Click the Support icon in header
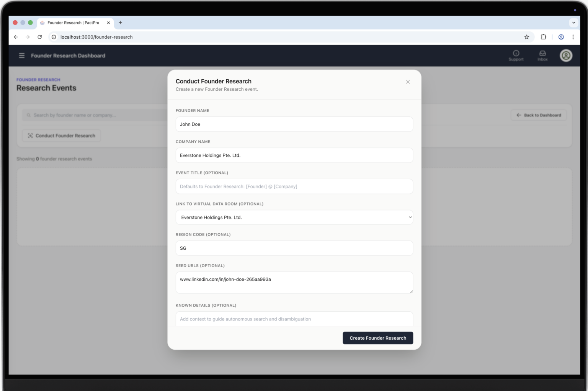 click(516, 55)
